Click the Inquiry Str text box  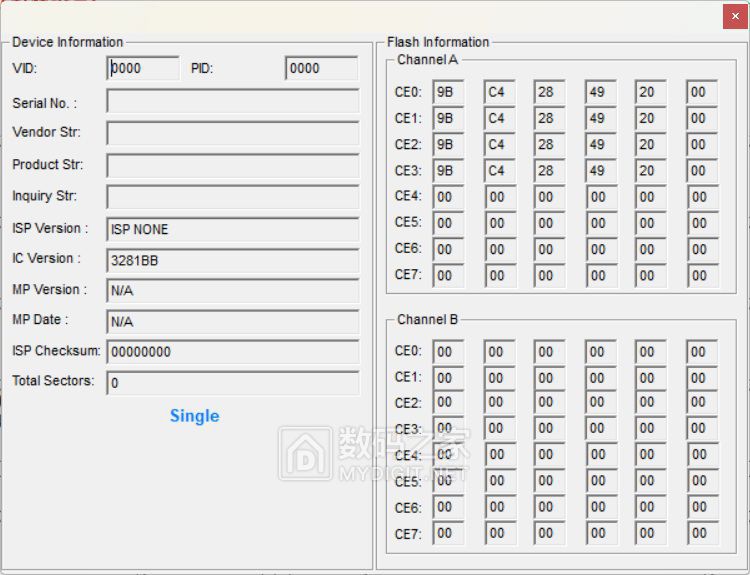232,197
